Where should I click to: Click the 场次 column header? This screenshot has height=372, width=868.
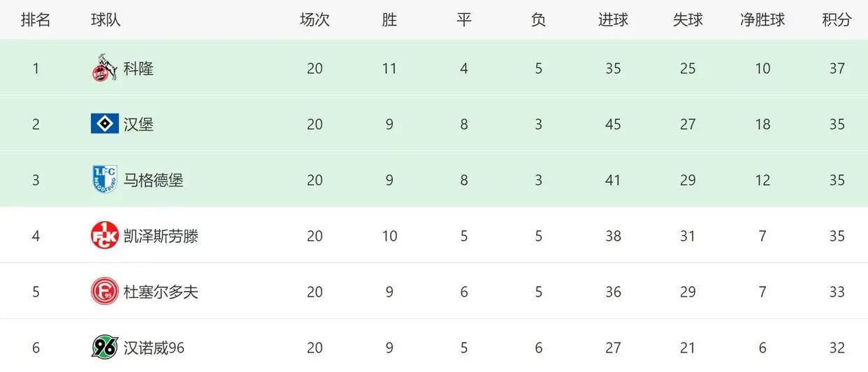(x=314, y=20)
